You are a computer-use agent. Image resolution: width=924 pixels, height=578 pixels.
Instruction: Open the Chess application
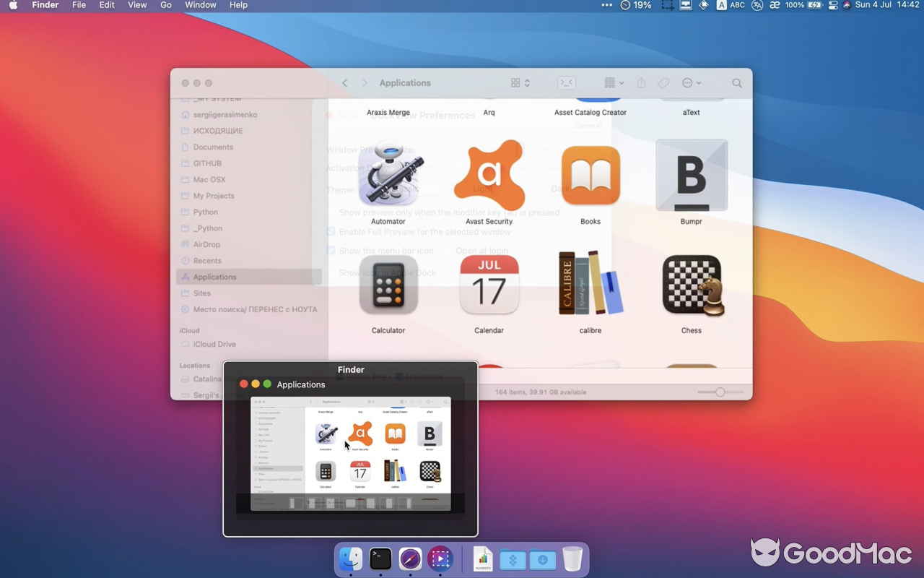click(691, 283)
